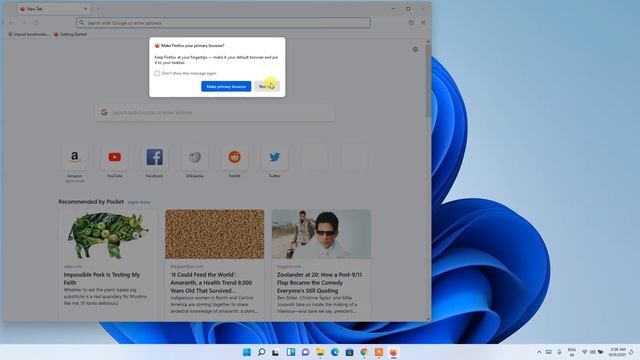The image size is (640, 360).
Task: Open the YouTube shortcut tile
Action: 115,157
